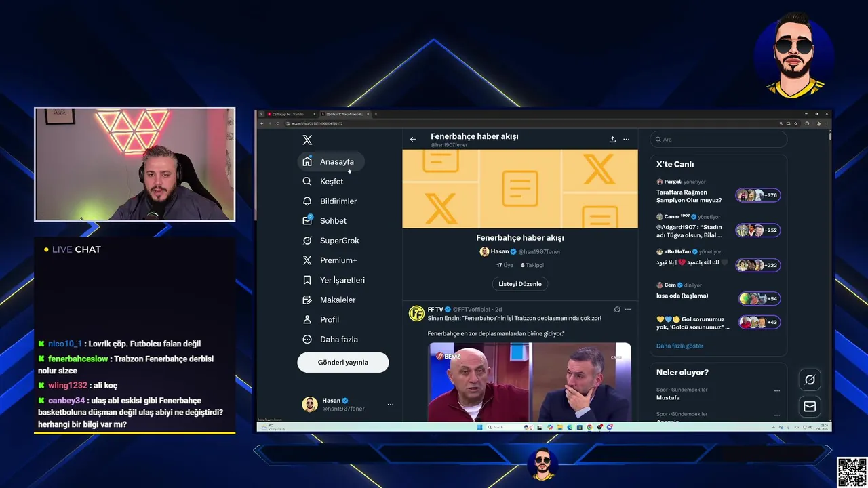Expand Daha fazla menu
This screenshot has height=488, width=868.
tap(330, 339)
